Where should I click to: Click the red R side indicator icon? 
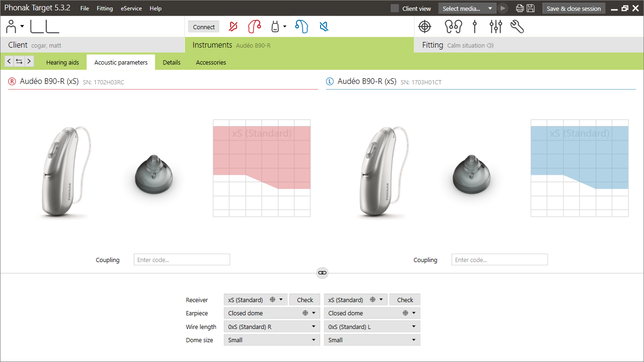pos(12,82)
